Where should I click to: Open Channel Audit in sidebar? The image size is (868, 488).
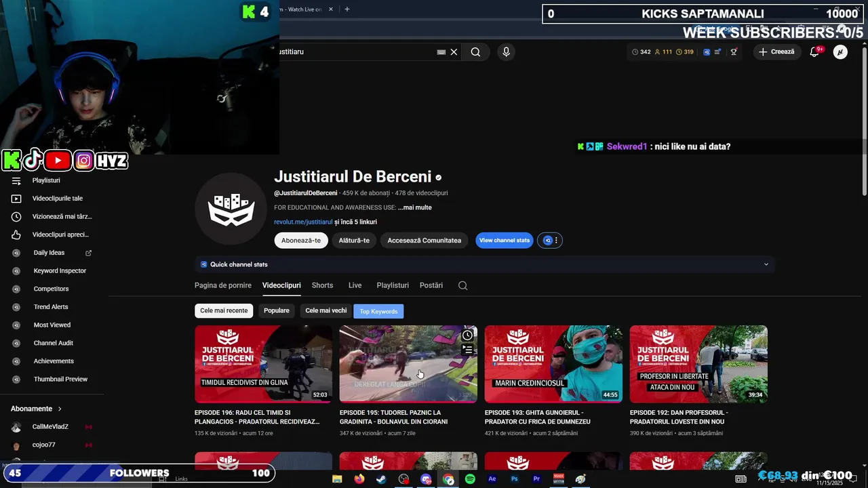(x=52, y=343)
